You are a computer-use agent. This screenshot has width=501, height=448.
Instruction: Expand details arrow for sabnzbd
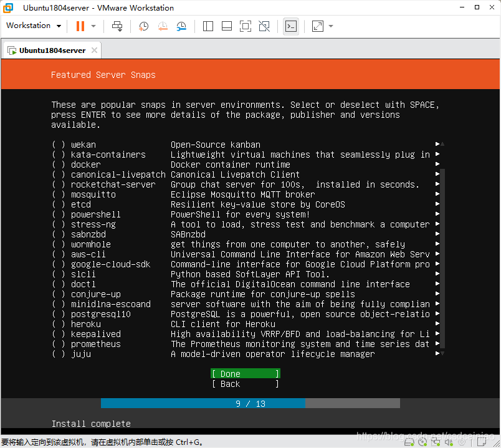click(437, 234)
